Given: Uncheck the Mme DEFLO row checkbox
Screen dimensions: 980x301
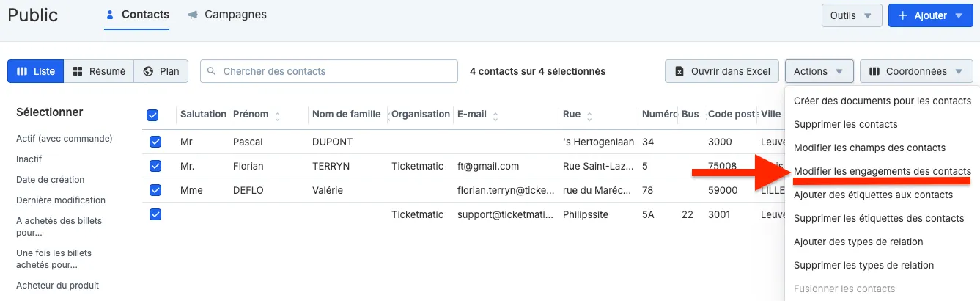Looking at the screenshot, I should [x=155, y=190].
